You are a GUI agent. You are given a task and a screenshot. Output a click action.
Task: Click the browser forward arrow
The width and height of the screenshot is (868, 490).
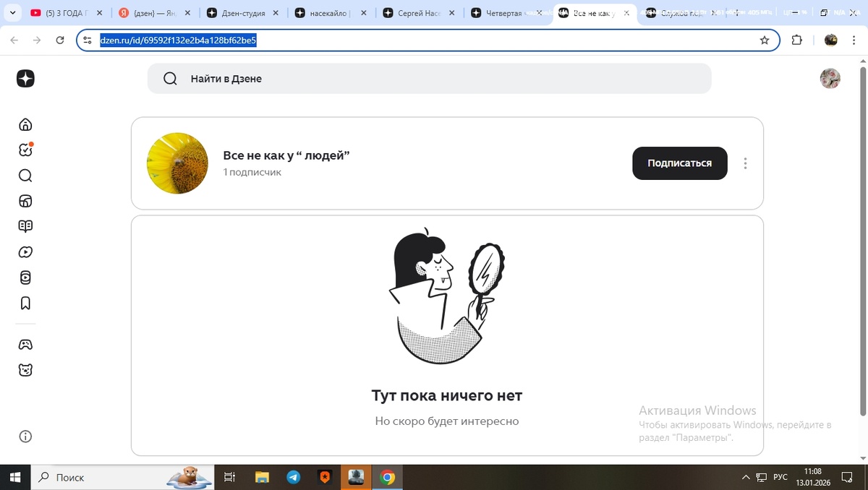[37, 40]
